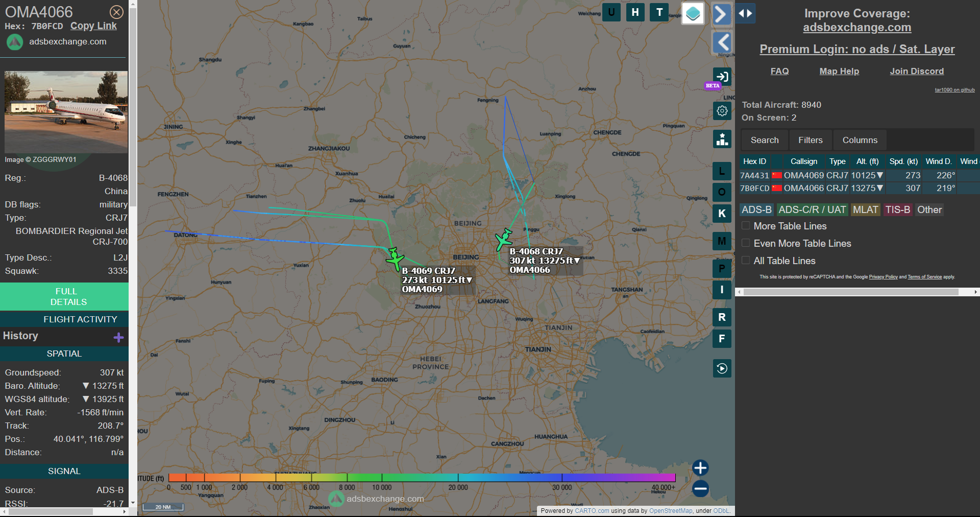The height and width of the screenshot is (517, 980).
Task: Zoom in the map with plus button
Action: point(700,468)
